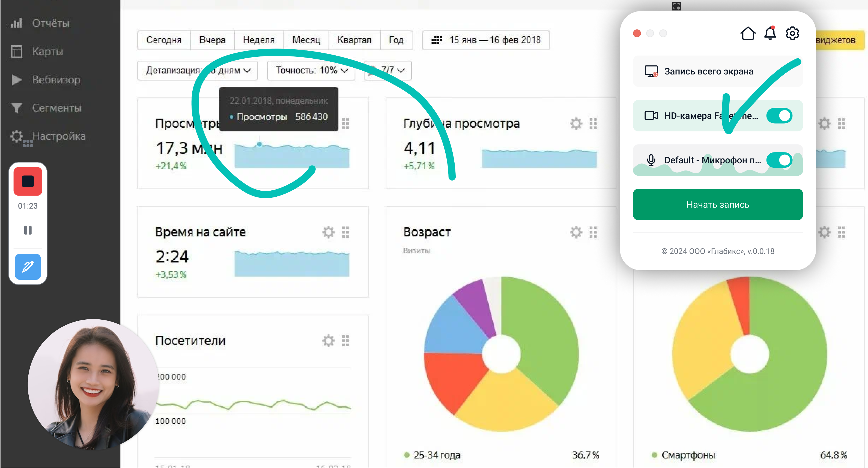Image resolution: width=868 pixels, height=468 pixels.
Task: Open recorder settings gear icon
Action: pos(792,33)
